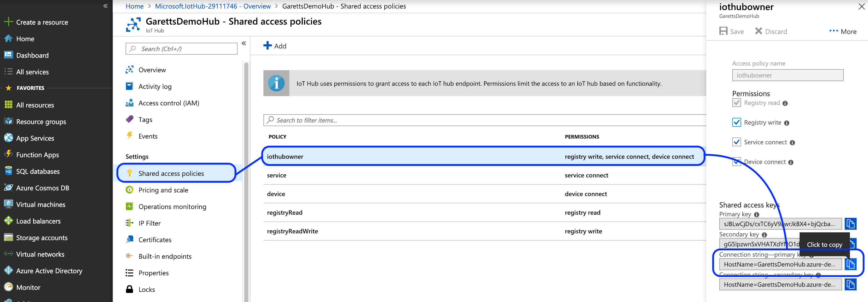The image size is (868, 302).
Task: Open More options in policy panel
Action: click(843, 31)
